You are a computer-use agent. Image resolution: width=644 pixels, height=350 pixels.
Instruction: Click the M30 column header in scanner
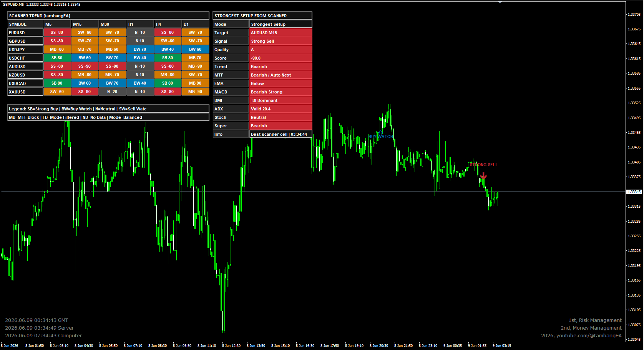click(x=112, y=24)
